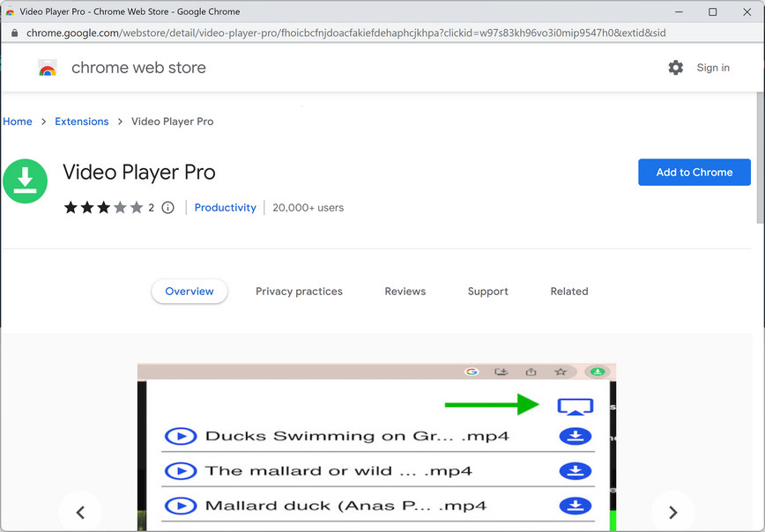Click the Add to Chrome button
Viewport: 765px width, 532px height.
[x=694, y=172]
